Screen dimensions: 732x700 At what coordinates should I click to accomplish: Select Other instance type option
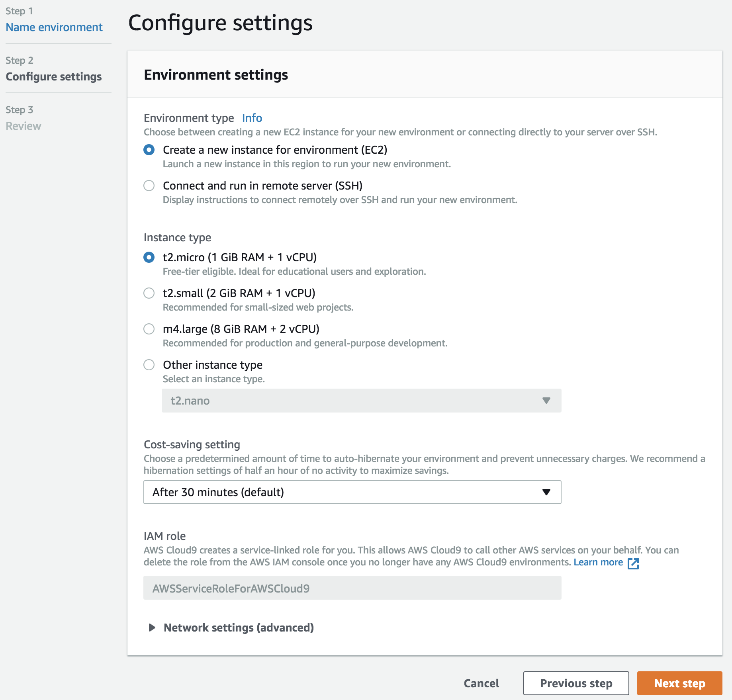[x=149, y=365]
